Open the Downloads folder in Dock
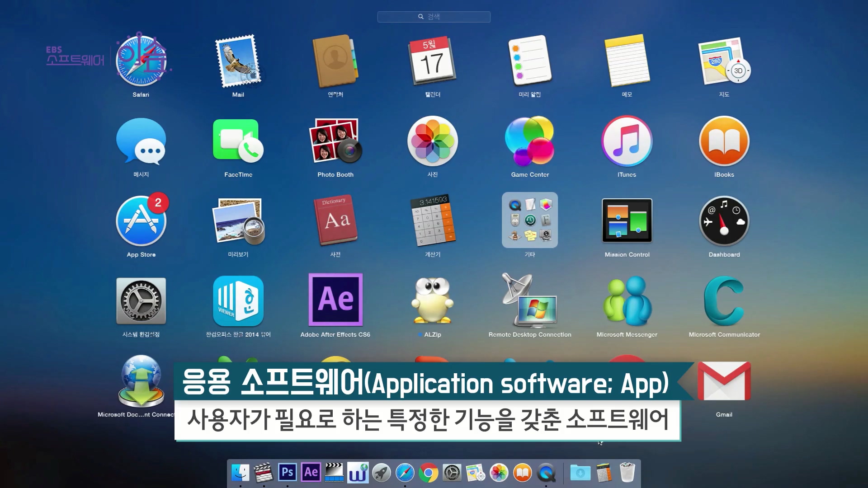Viewport: 868px width, 488px height. tap(580, 473)
